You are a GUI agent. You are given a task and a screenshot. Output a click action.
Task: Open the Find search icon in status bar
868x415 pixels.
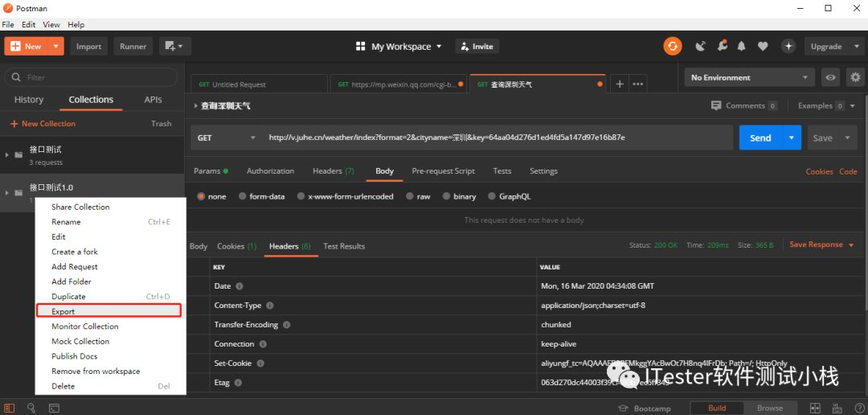31,408
